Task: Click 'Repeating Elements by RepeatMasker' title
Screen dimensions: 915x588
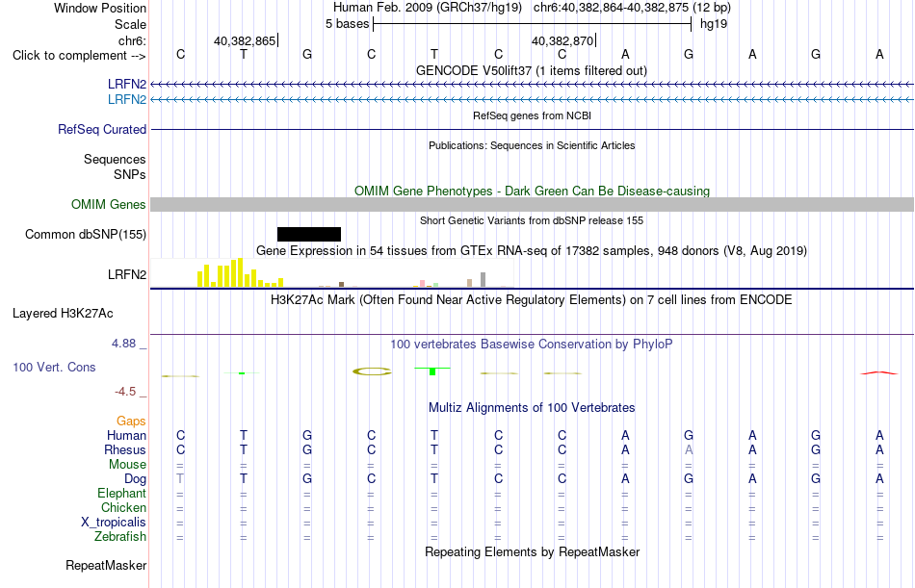Action: [532, 551]
